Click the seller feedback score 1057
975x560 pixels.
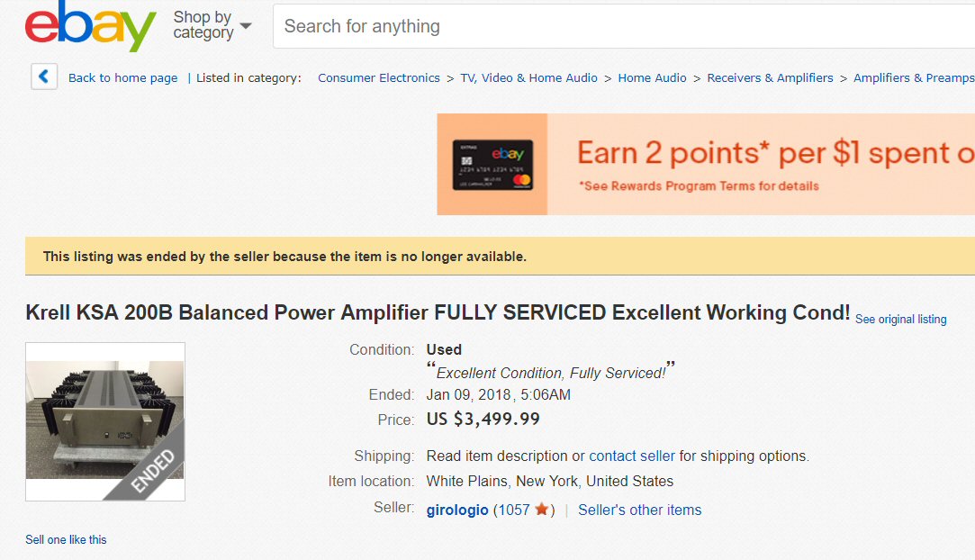coord(513,510)
